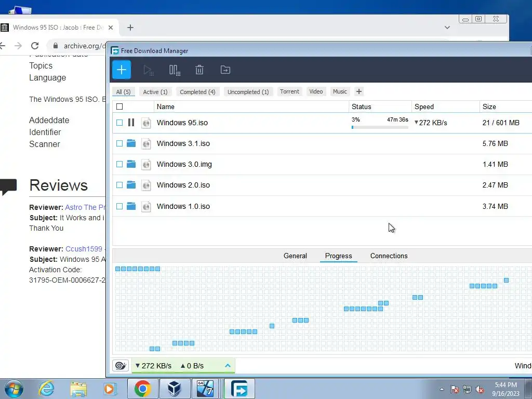The height and width of the screenshot is (399, 532).
Task: Open folder icon for Windows 3.0.img
Action: [131, 164]
